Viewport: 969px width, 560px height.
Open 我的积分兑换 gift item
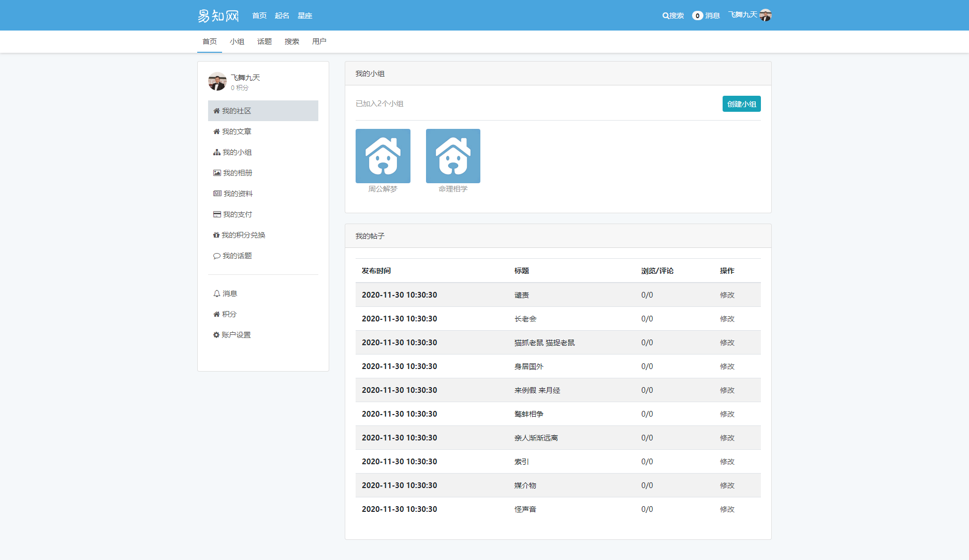[x=239, y=235]
